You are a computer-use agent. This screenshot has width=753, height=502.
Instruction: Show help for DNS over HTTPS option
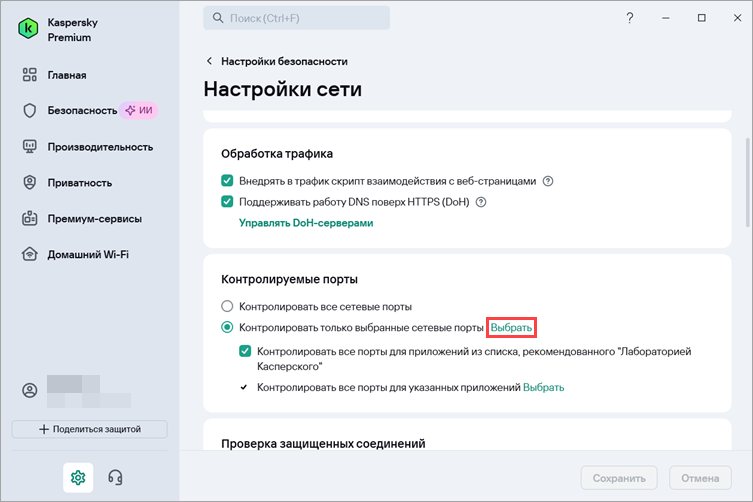(x=481, y=202)
